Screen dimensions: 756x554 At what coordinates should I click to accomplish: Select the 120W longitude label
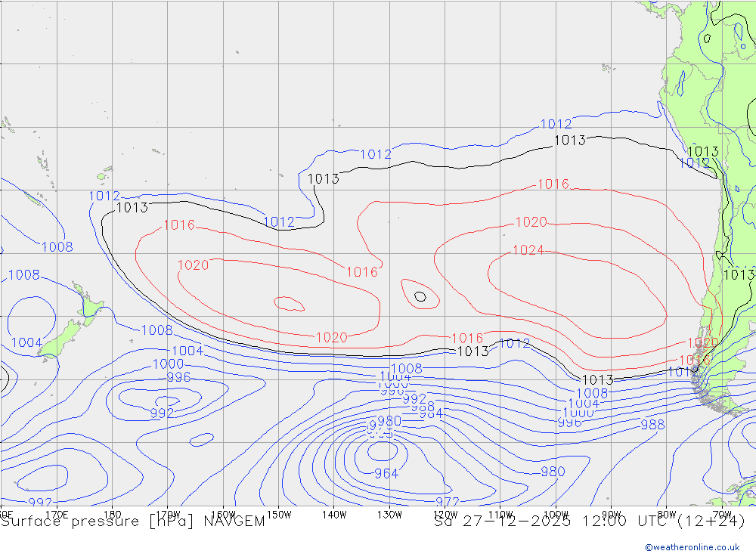click(x=445, y=515)
